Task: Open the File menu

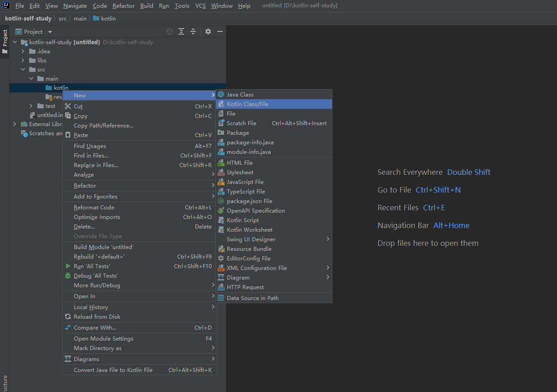Action: [x=20, y=6]
